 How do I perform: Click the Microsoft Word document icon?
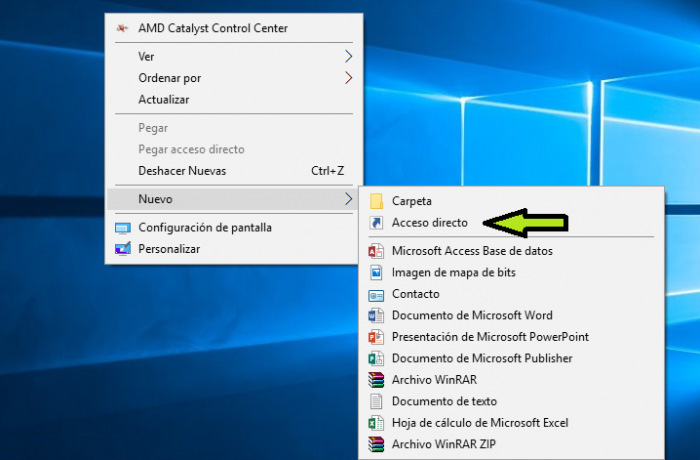(376, 315)
